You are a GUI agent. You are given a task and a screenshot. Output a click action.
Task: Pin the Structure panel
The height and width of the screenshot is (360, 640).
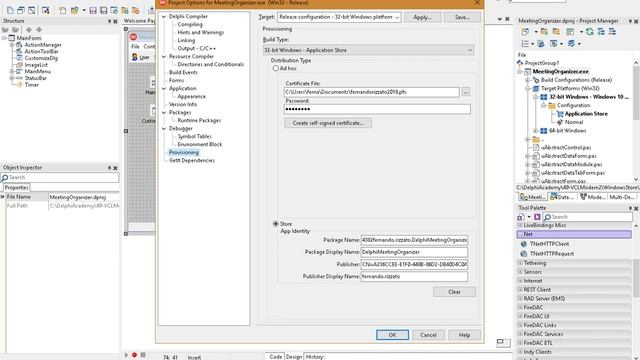coord(109,21)
